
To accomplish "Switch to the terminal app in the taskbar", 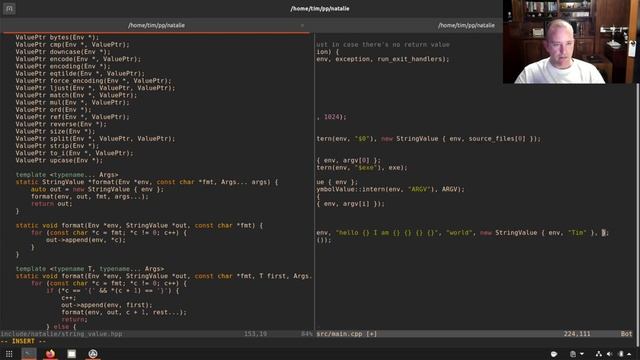I will [29, 354].
